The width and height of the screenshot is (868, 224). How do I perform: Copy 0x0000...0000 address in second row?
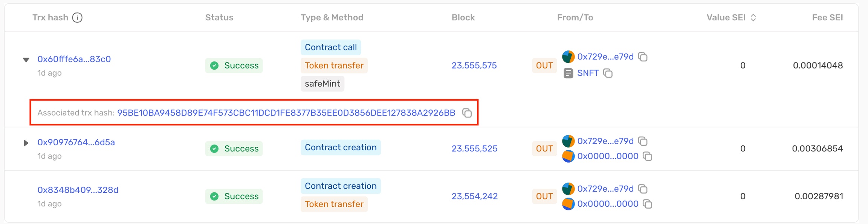click(x=647, y=156)
